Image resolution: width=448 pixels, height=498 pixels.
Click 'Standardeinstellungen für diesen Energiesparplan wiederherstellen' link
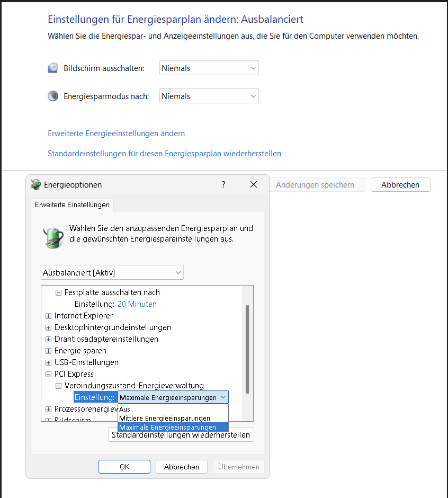point(165,154)
